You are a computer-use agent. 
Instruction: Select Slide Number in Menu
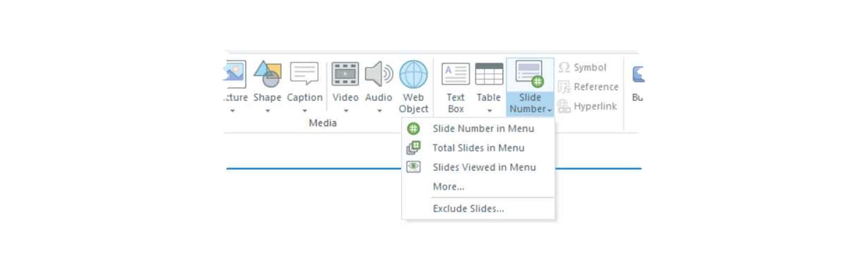[483, 129]
